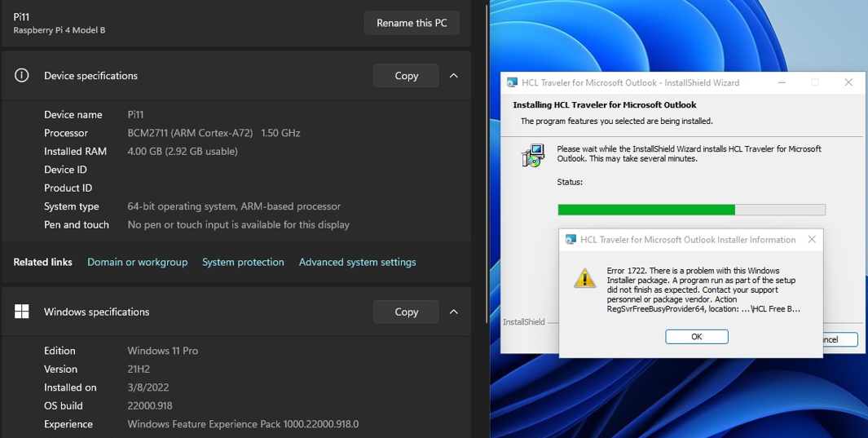
Task: Click the Device specifications info icon
Action: pos(21,75)
